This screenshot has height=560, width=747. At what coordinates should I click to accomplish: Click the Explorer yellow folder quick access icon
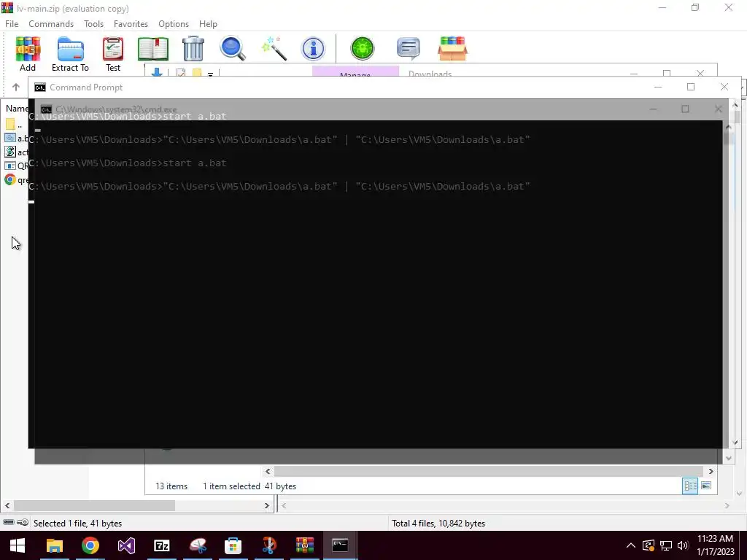click(197, 73)
